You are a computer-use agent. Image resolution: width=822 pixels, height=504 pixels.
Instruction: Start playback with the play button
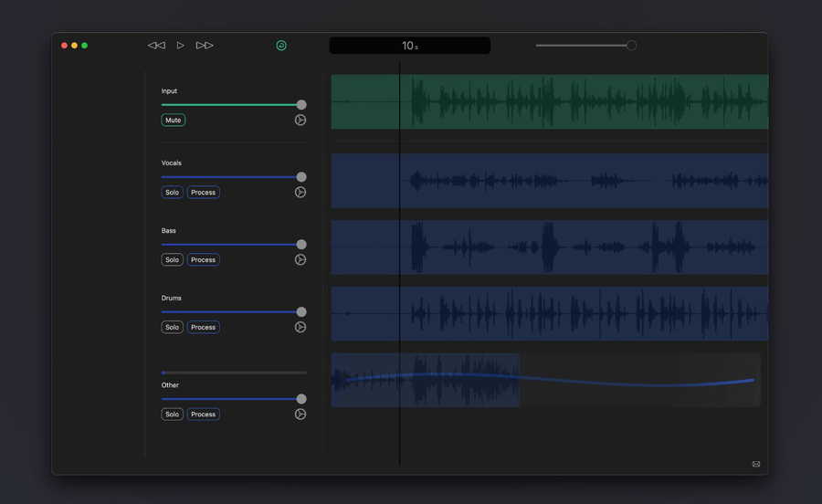[180, 46]
